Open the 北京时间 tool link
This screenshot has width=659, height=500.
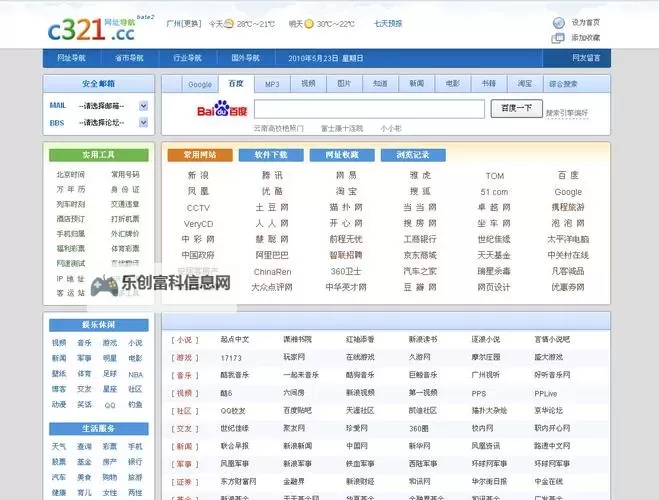[x=71, y=174]
